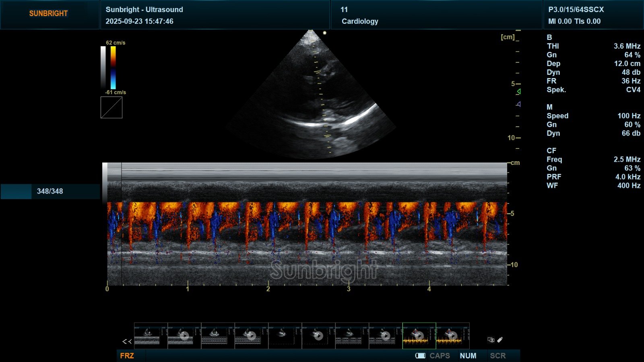The width and height of the screenshot is (644, 362).
Task: Click the color Doppler velocity scale bar
Action: pos(113,68)
